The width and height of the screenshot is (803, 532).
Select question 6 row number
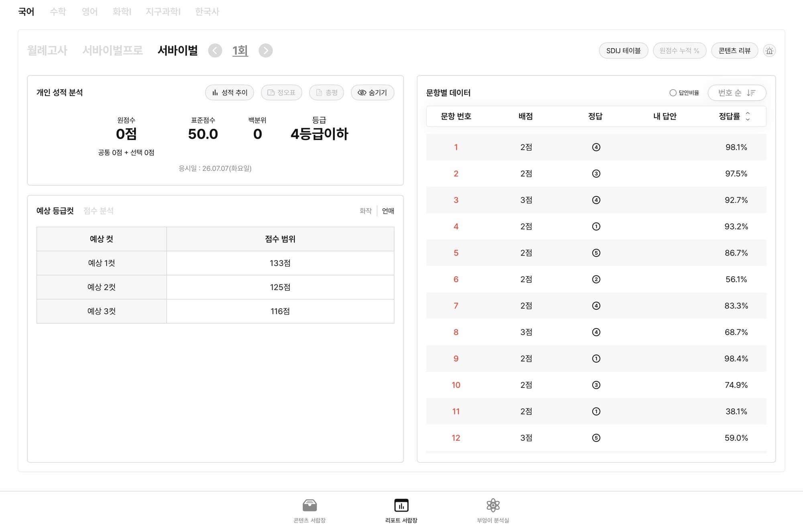456,279
